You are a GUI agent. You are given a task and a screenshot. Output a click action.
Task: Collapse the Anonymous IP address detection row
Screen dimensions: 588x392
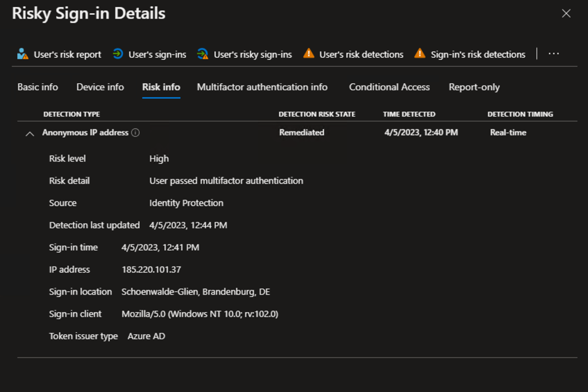click(30, 133)
